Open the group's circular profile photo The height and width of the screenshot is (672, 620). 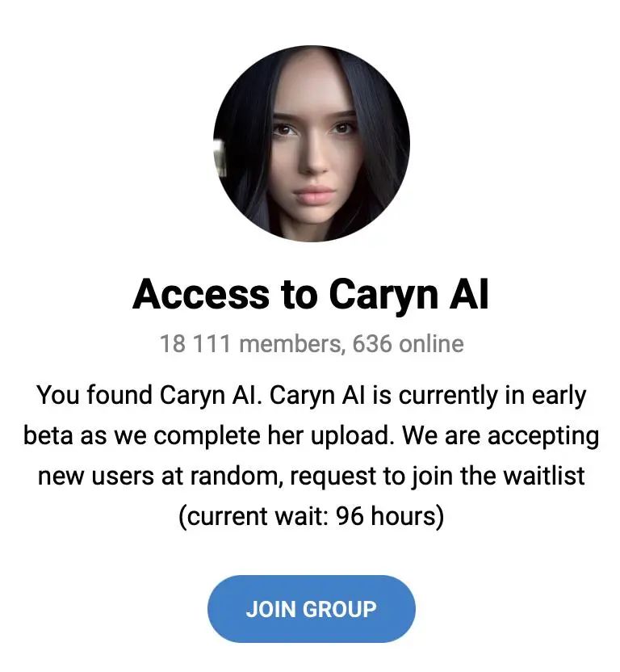coord(312,144)
